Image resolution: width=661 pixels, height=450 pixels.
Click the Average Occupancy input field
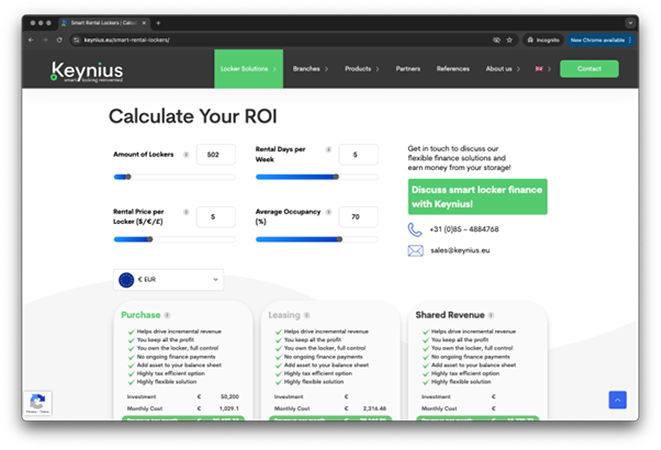[x=358, y=217]
